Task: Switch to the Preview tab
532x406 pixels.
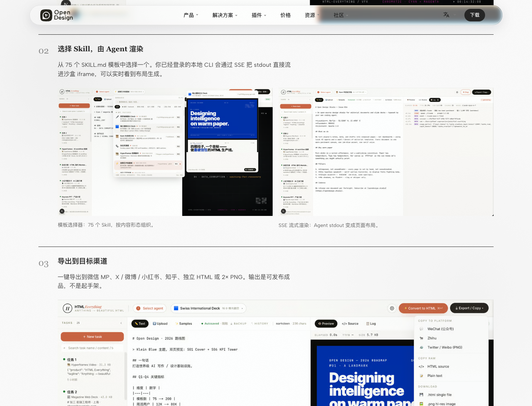Action: click(326, 324)
